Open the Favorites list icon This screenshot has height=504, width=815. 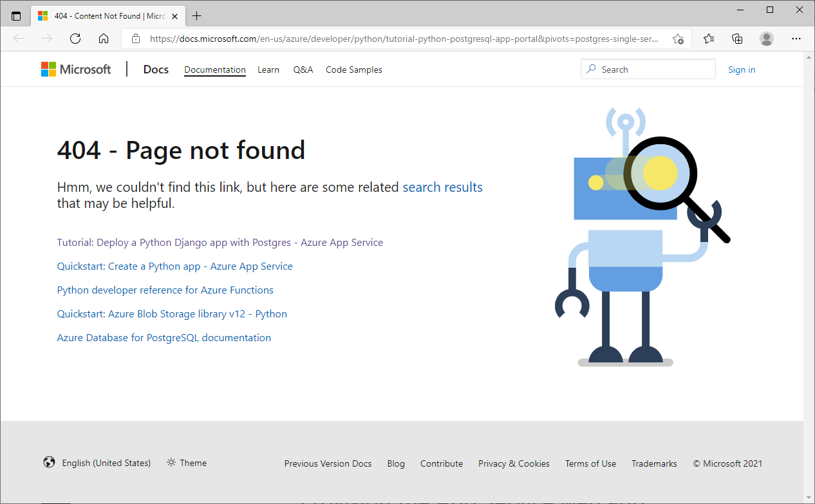click(709, 39)
